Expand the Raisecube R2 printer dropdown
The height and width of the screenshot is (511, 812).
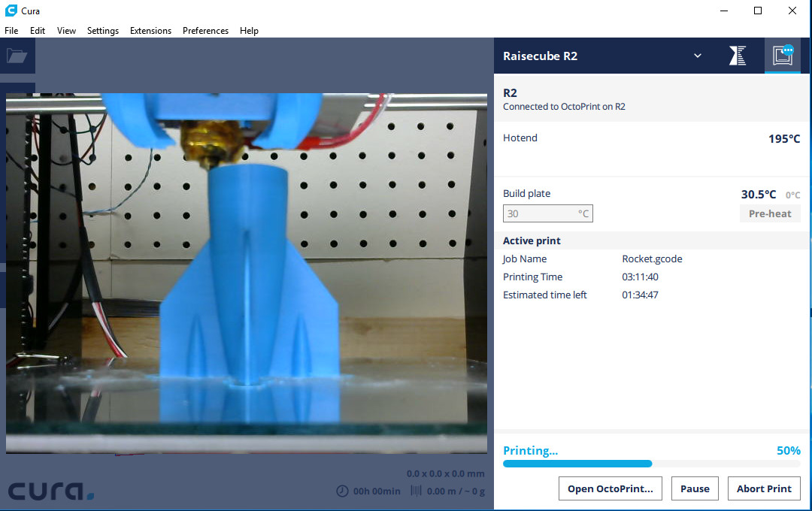(x=698, y=56)
